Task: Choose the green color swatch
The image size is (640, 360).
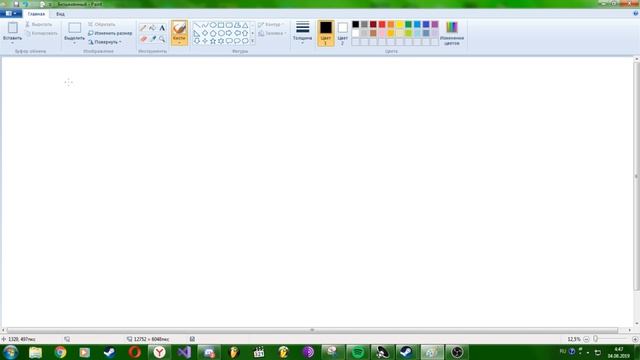Action: (x=409, y=24)
